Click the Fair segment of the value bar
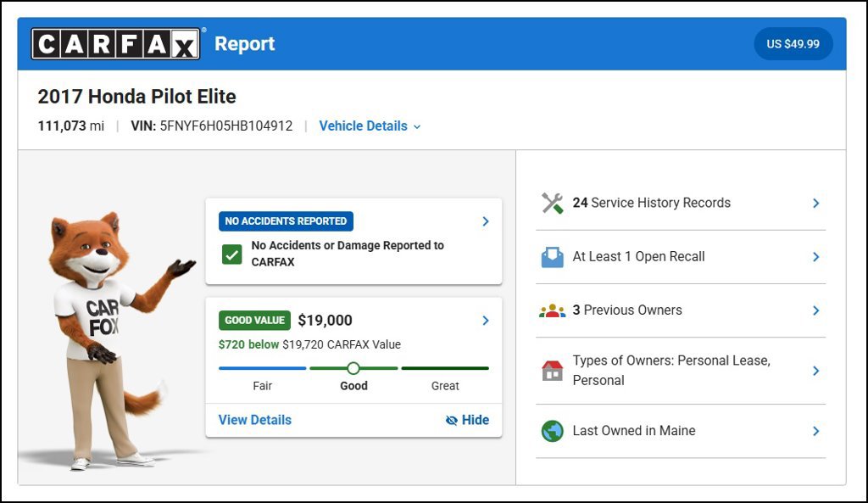Image resolution: width=868 pixels, height=503 pixels. click(x=263, y=368)
